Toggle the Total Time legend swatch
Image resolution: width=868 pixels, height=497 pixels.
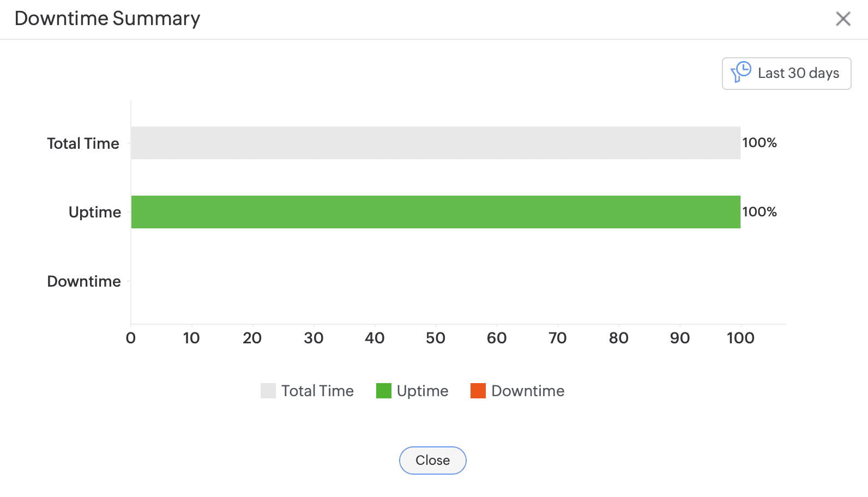(268, 391)
